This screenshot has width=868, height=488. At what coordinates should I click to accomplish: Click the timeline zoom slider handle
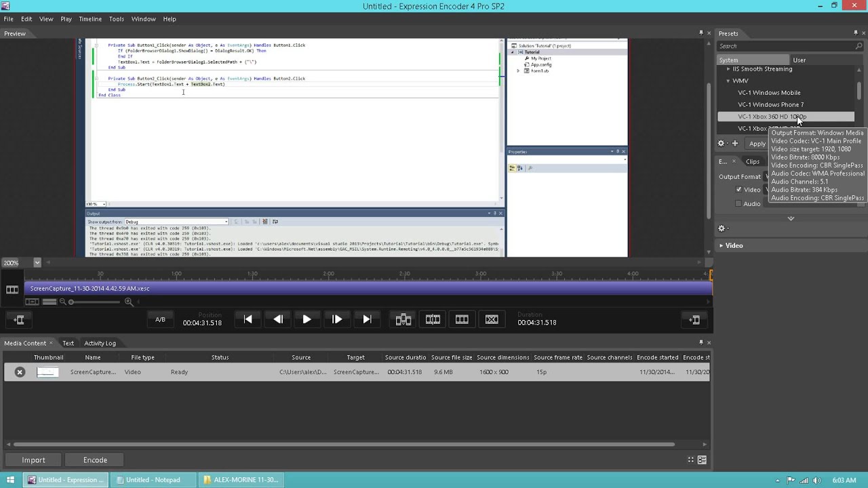tap(71, 302)
